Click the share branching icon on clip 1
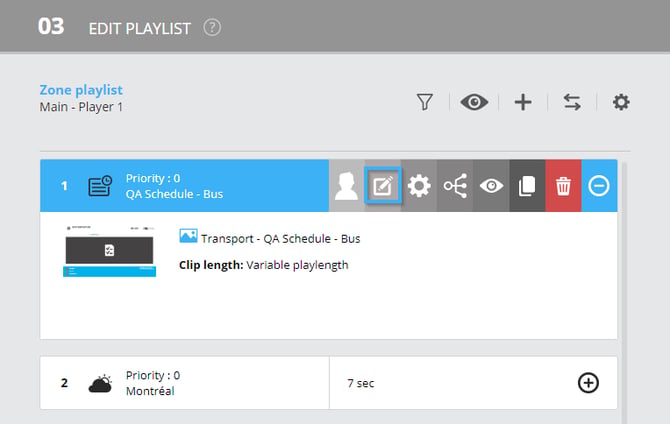 coord(455,186)
